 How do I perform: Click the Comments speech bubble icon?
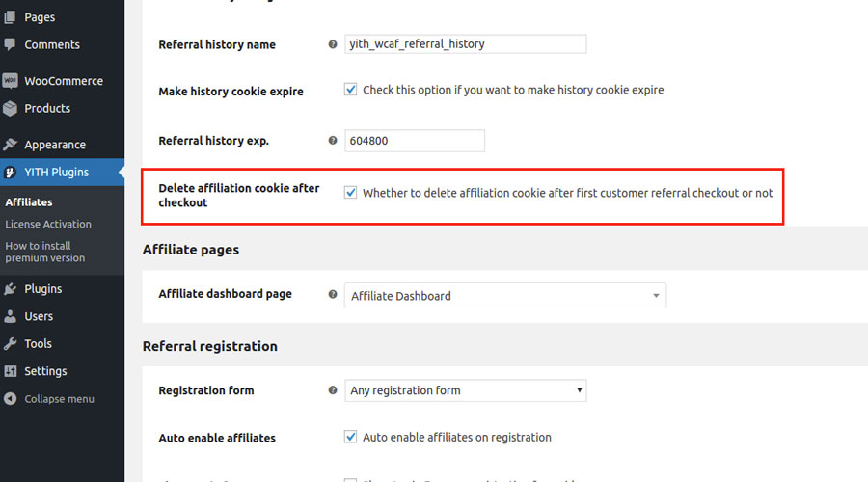pyautogui.click(x=10, y=44)
